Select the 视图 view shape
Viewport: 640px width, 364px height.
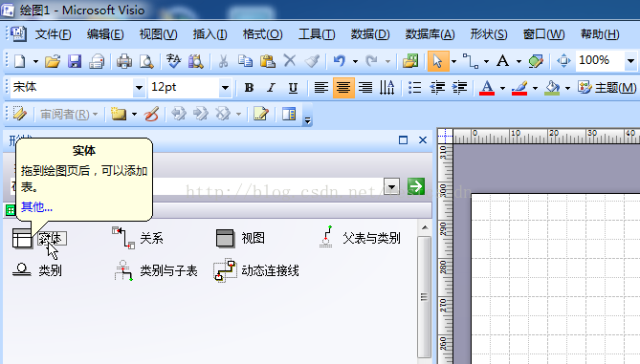pos(240,238)
